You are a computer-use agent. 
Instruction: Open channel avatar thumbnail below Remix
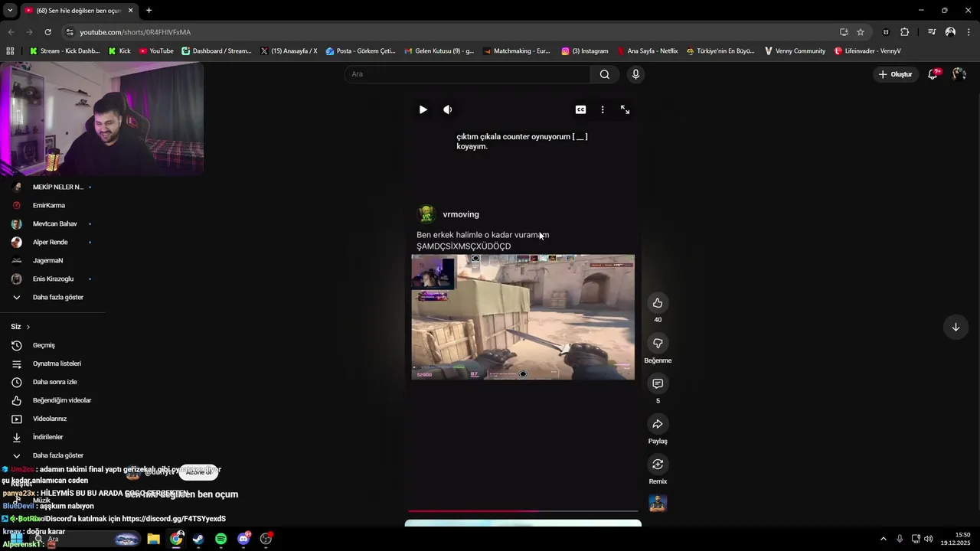(658, 503)
